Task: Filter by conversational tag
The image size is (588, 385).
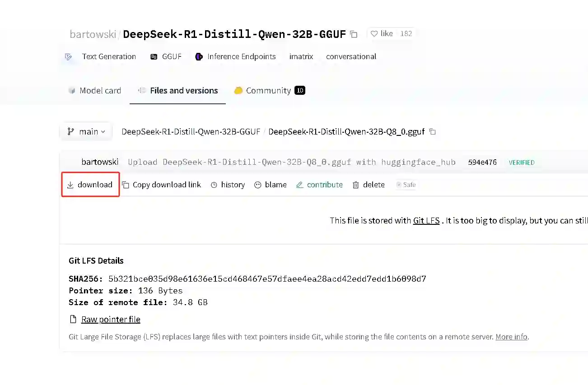Action: [x=351, y=57]
